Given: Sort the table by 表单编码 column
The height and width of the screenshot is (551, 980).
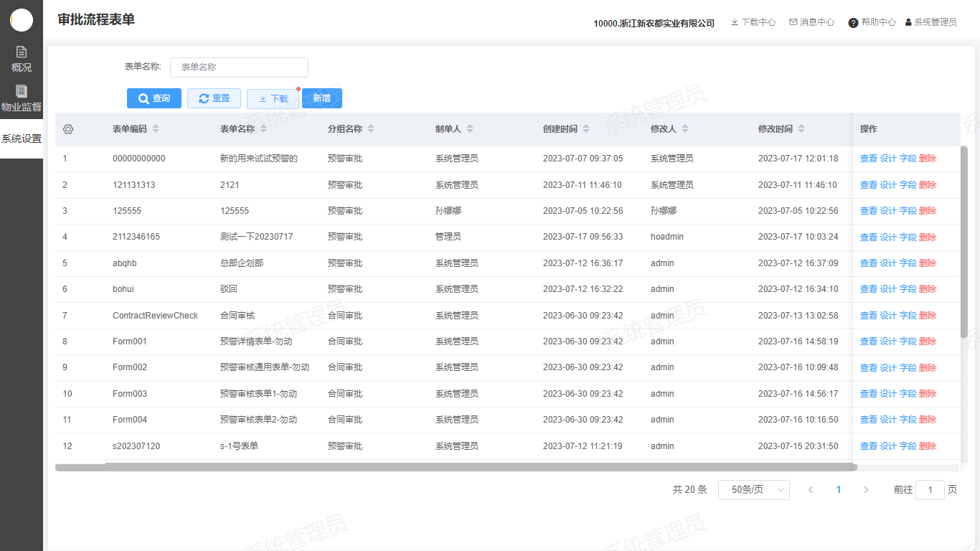Looking at the screenshot, I should coord(156,129).
